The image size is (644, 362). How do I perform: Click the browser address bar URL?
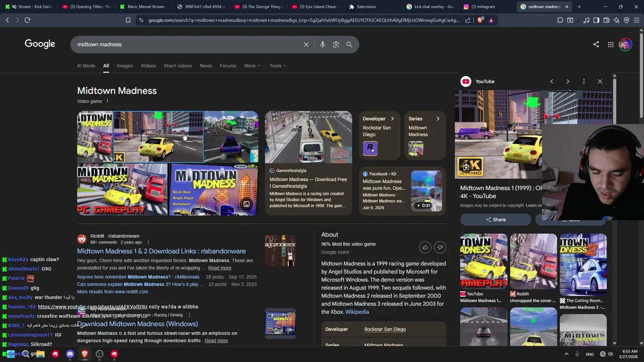pos(304,20)
